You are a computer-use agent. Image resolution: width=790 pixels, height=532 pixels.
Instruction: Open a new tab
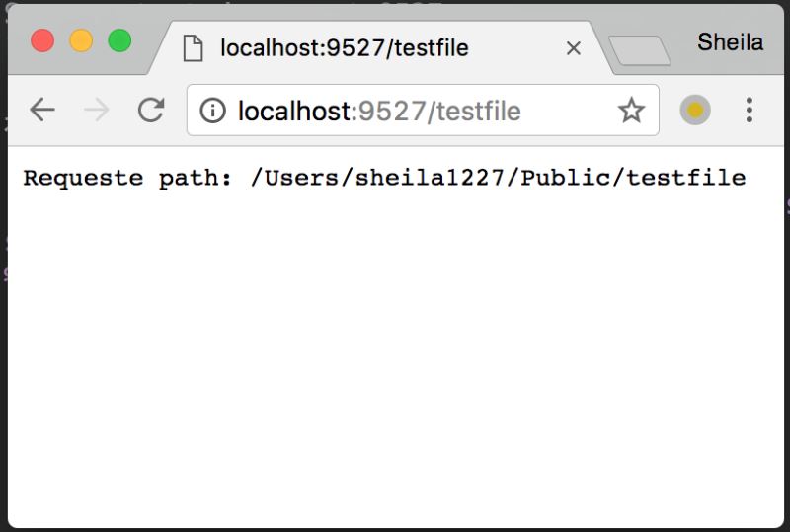(x=639, y=49)
